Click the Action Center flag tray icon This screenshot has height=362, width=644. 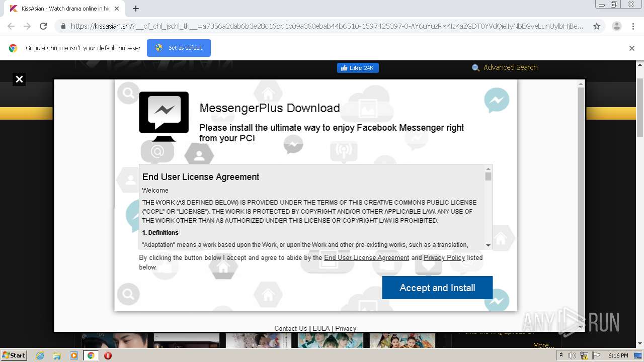pos(596,355)
